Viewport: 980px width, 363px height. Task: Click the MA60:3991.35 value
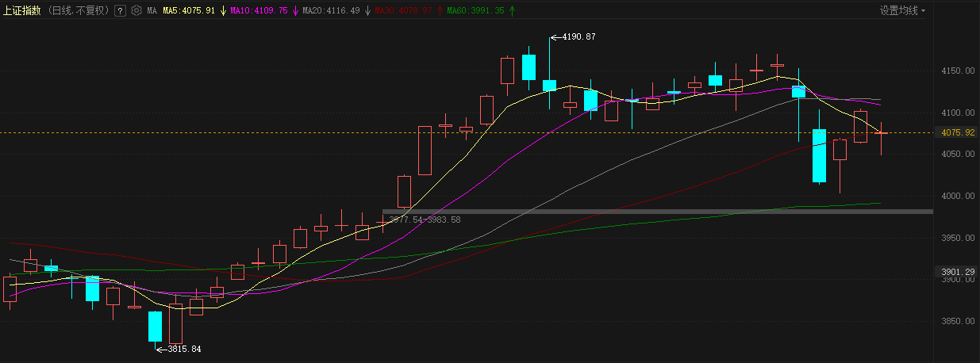pos(476,11)
